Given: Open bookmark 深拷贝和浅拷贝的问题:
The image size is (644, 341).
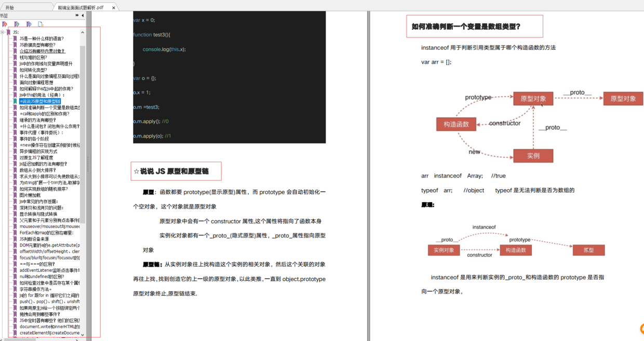Looking at the screenshot, I should (x=41, y=207).
